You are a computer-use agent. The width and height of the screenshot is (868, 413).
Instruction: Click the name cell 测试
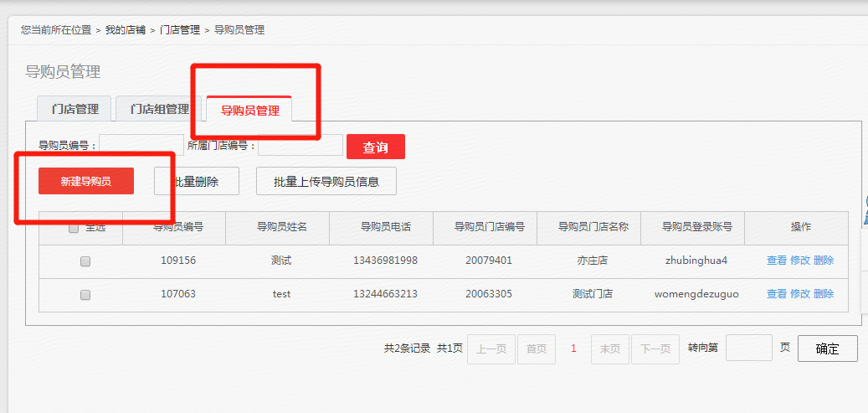[x=281, y=261]
